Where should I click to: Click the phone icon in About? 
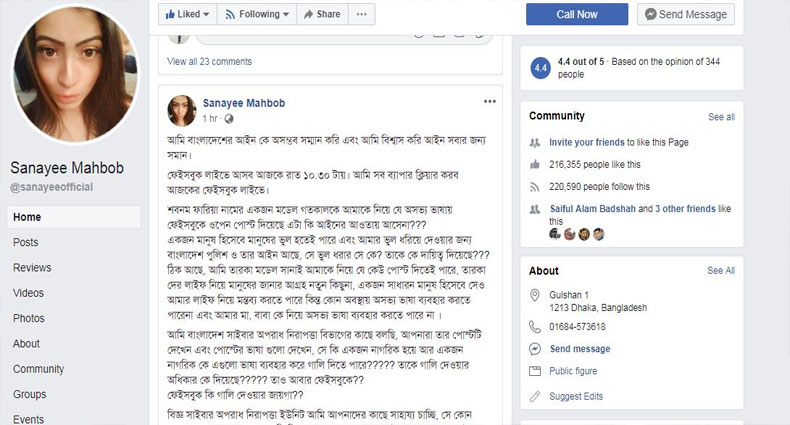pyautogui.click(x=537, y=327)
